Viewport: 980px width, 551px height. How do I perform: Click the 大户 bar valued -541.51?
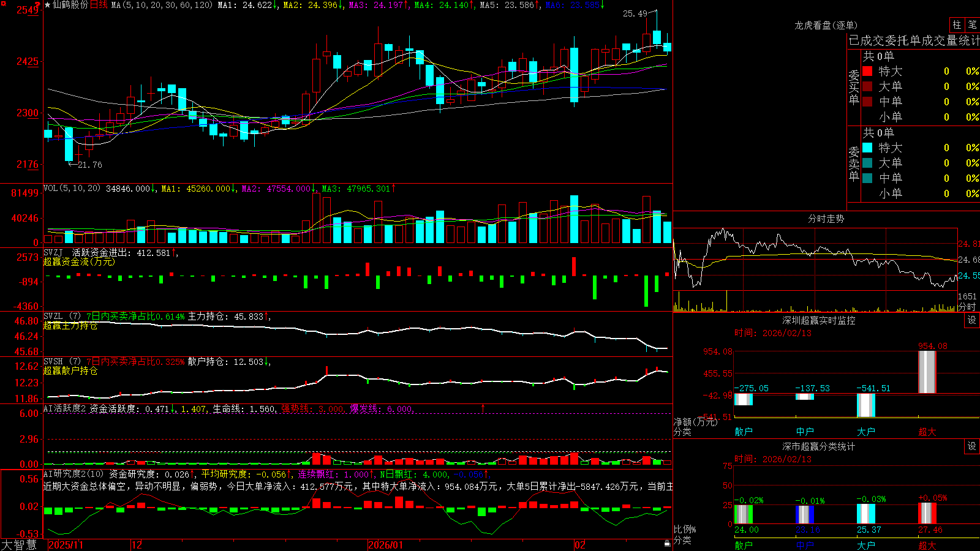point(866,405)
